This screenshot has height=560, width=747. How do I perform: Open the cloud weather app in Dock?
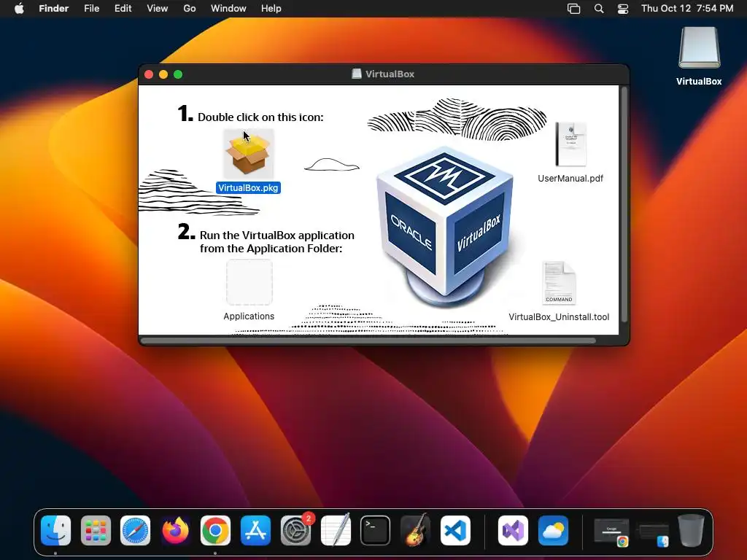click(x=553, y=531)
